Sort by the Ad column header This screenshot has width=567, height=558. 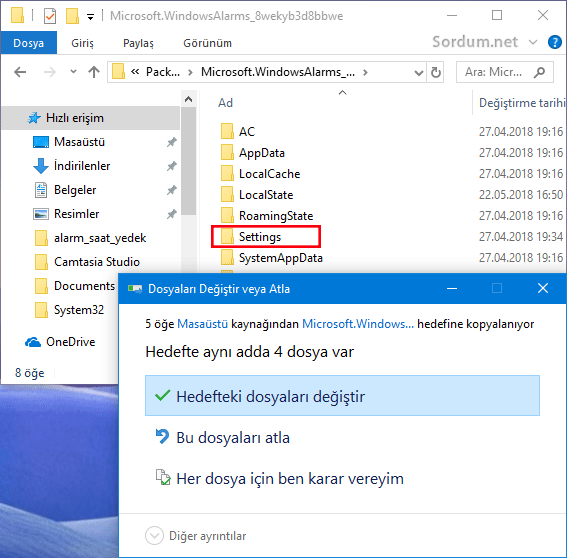225,103
